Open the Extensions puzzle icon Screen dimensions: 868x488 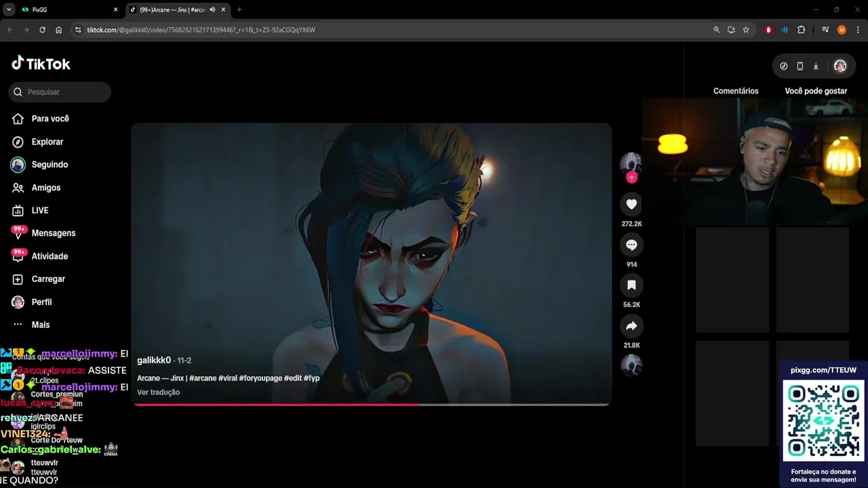click(x=802, y=30)
